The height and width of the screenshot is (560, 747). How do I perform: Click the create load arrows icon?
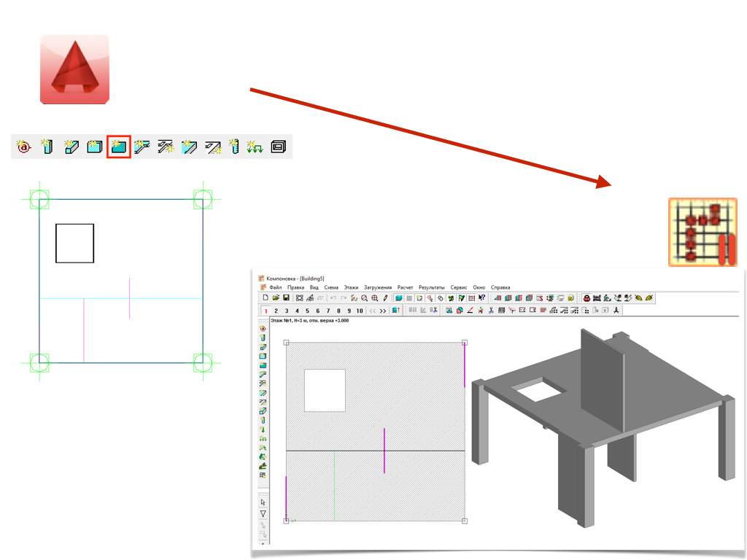[255, 147]
